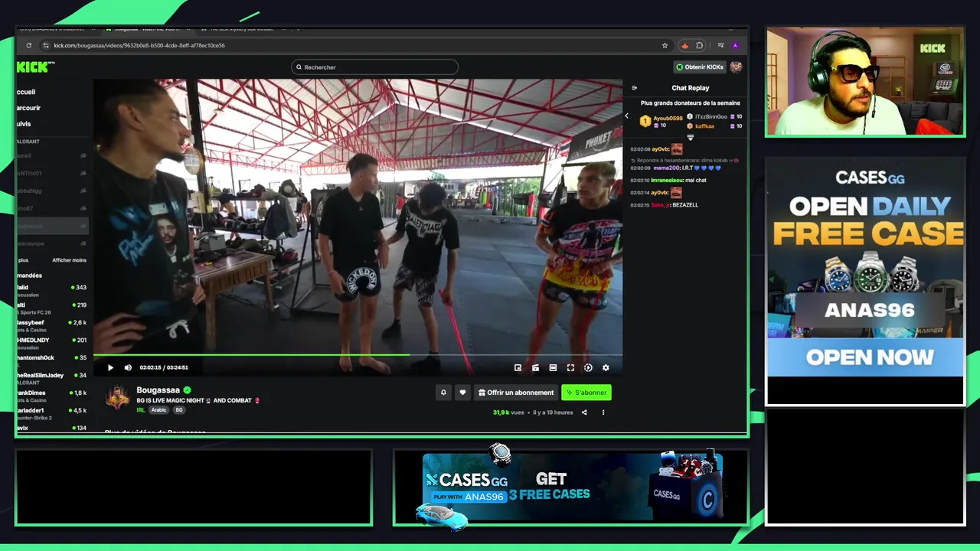Click the CASES GG 3 free cases banner
The height and width of the screenshot is (551, 980).
[572, 488]
